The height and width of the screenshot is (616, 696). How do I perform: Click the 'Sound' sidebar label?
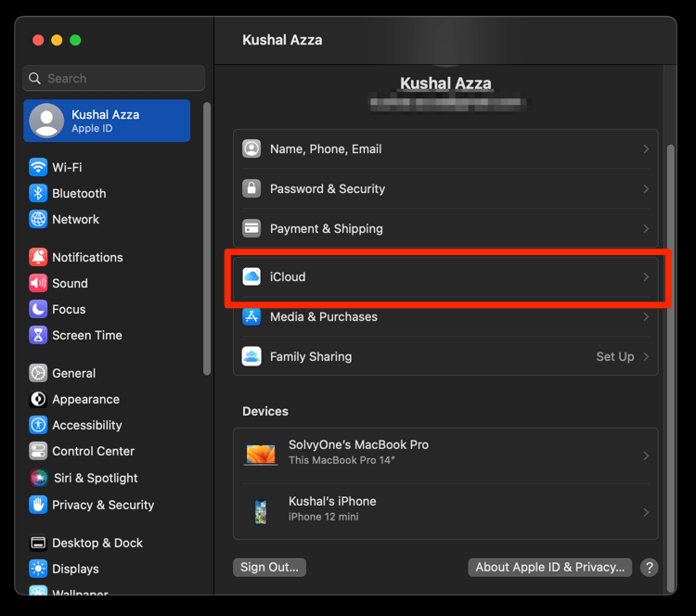[71, 283]
